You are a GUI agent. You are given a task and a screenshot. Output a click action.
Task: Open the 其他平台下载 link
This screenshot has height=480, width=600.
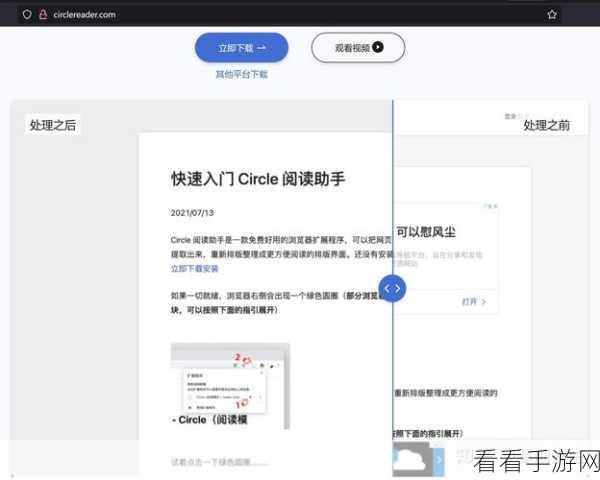click(241, 74)
